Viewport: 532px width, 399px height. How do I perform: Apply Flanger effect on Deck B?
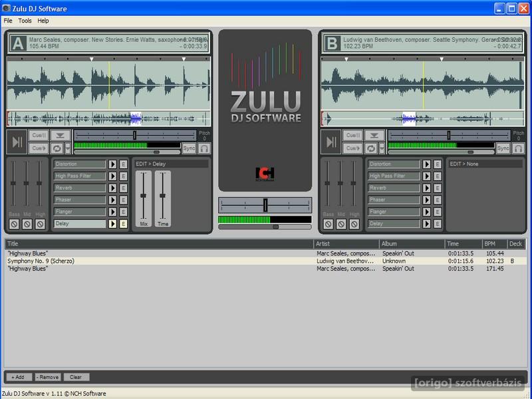(426, 211)
